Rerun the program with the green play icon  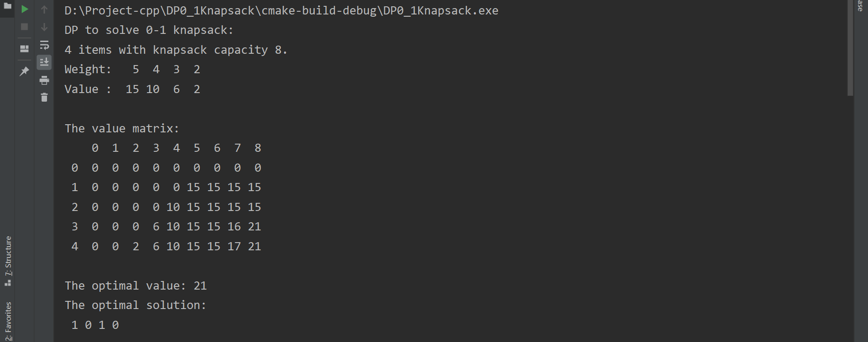pyautogui.click(x=25, y=9)
